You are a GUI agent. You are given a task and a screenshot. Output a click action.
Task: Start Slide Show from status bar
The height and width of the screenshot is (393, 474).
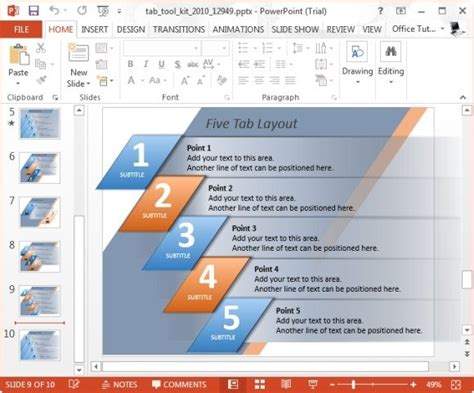click(312, 384)
